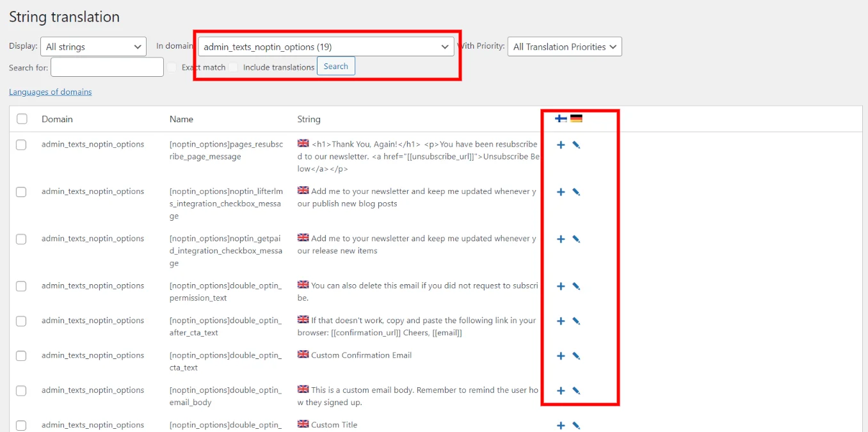868x432 pixels.
Task: Click UK flag beside Thank You, Again string
Action: pyautogui.click(x=303, y=143)
